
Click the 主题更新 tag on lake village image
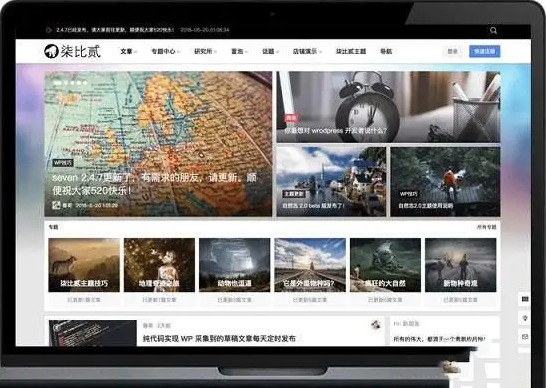(x=294, y=194)
